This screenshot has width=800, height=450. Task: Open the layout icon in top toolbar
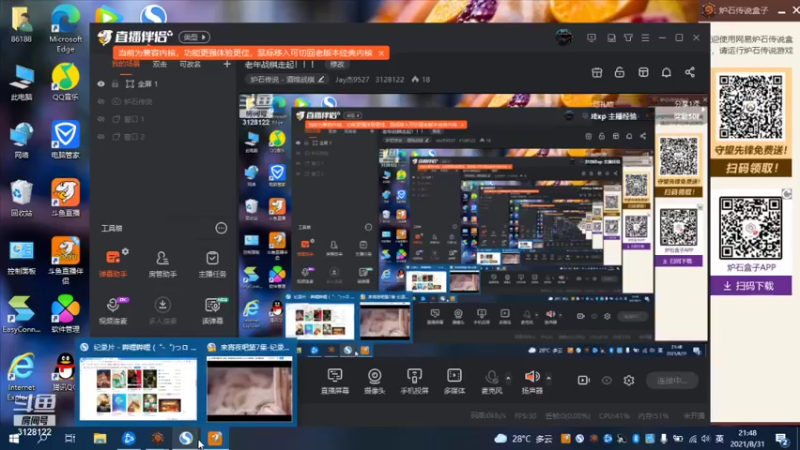643,72
